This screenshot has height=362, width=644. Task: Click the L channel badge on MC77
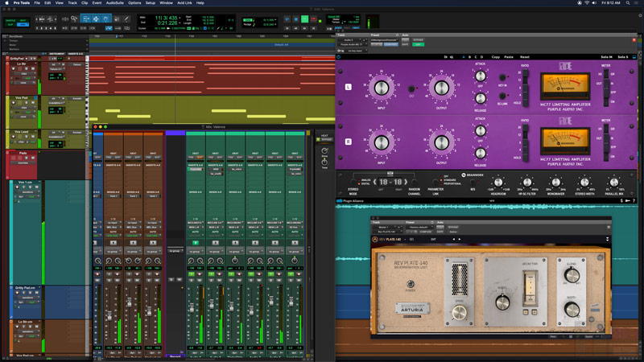tap(349, 87)
